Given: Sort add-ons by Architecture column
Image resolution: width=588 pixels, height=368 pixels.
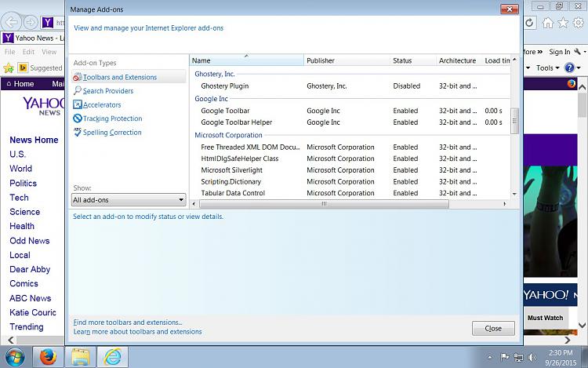Looking at the screenshot, I should pos(459,60).
